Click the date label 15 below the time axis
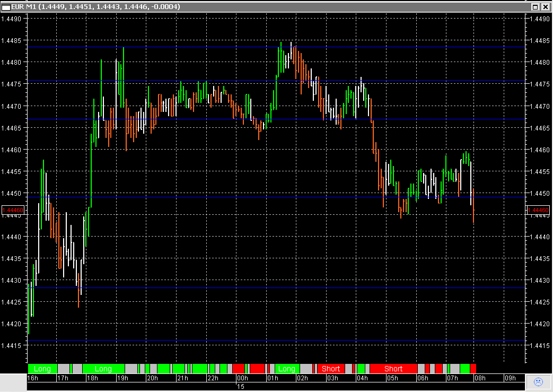This screenshot has height=392, width=553. pos(240,386)
